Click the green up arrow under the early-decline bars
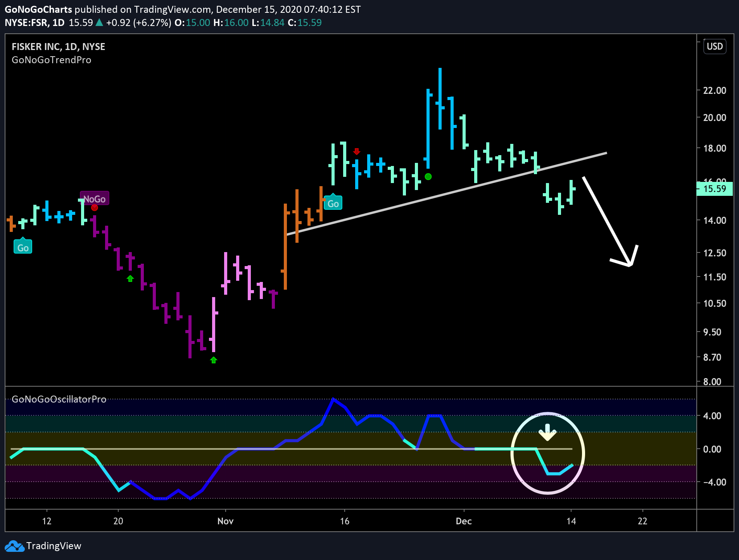The height and width of the screenshot is (560, 739). 130,278
